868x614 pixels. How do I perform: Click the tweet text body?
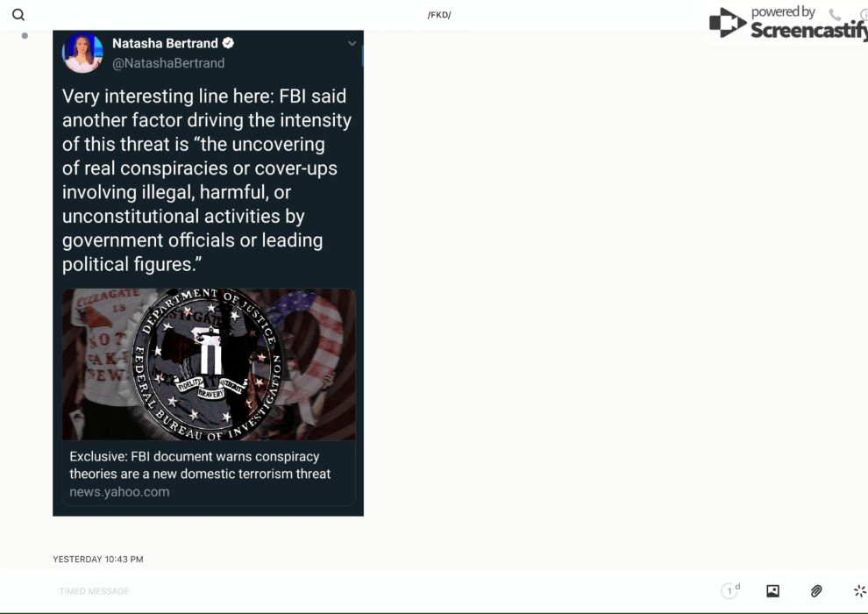point(207,180)
